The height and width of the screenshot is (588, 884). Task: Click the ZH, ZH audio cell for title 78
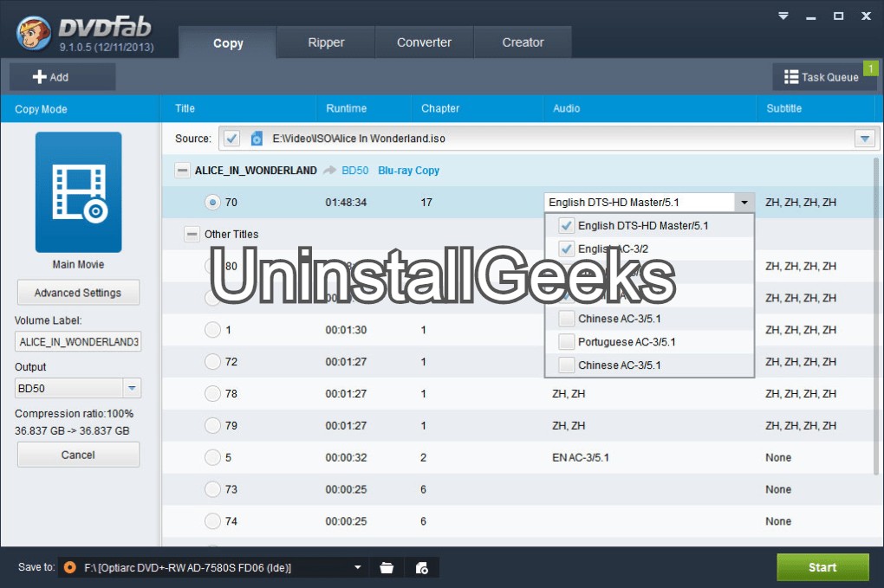(x=569, y=393)
